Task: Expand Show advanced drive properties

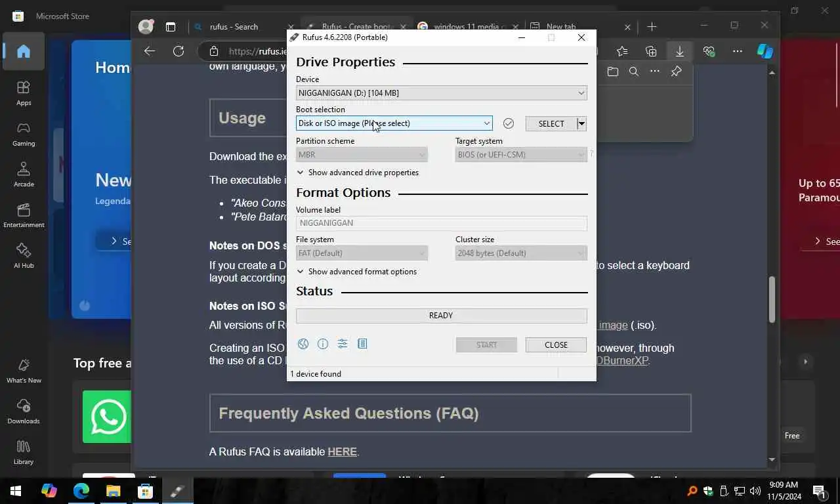Action: point(358,173)
